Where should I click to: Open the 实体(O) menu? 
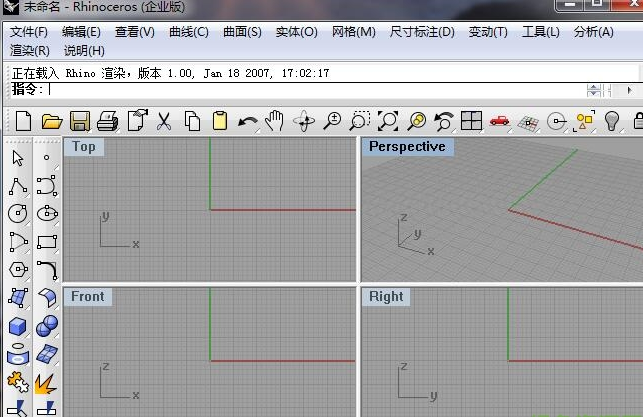click(x=296, y=32)
